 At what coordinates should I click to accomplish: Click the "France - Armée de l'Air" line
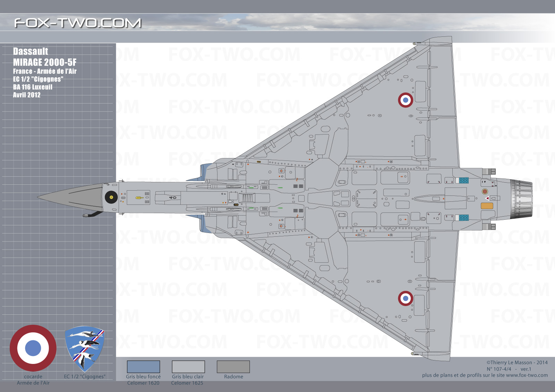tap(45, 71)
